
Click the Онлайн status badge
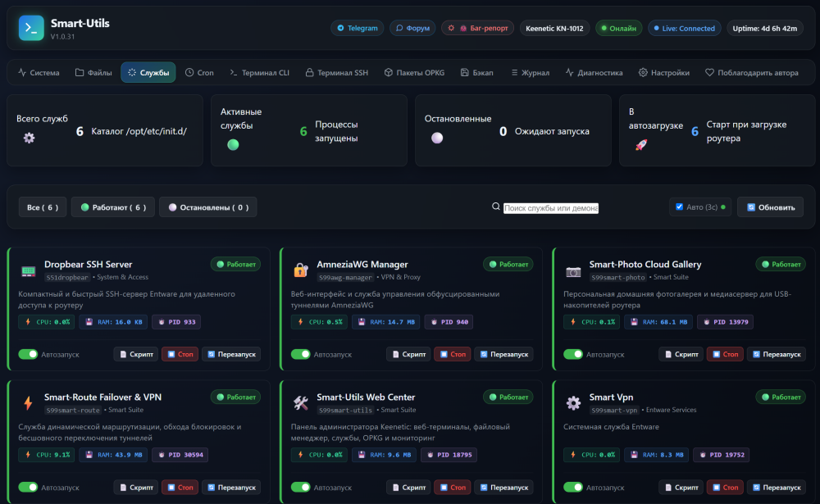(618, 28)
